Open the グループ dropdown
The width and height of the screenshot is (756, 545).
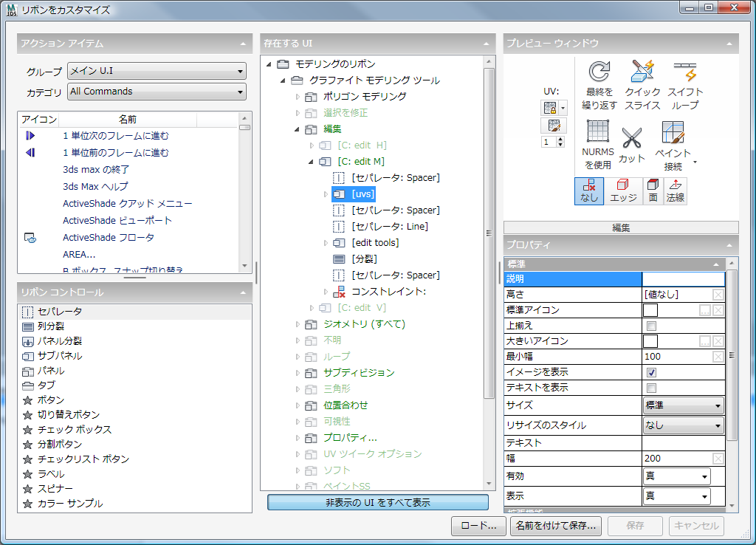point(157,71)
